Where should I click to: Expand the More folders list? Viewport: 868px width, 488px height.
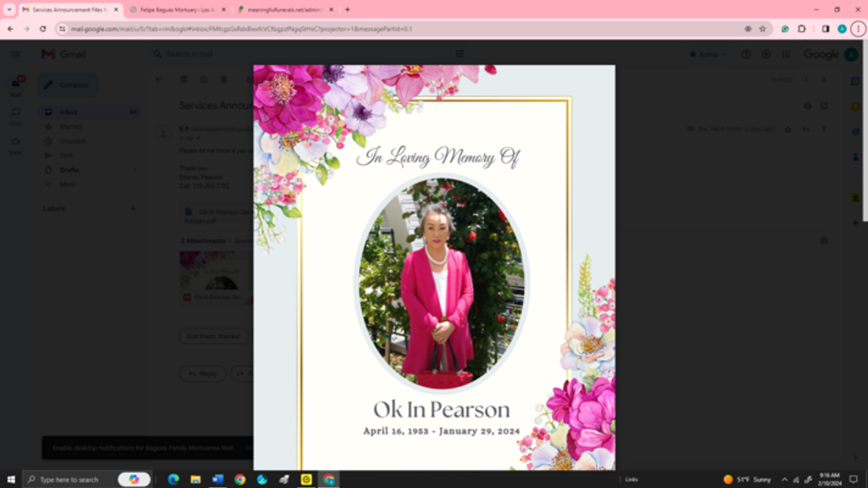tap(67, 184)
